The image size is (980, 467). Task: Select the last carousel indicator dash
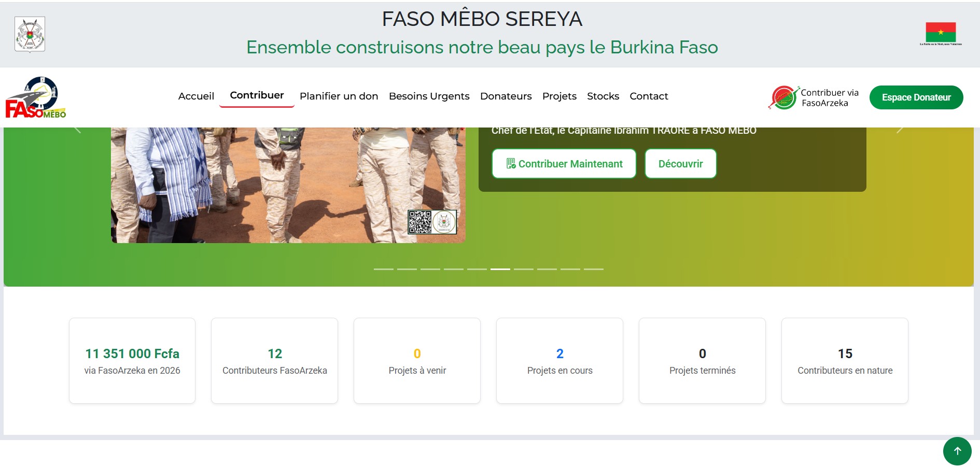[594, 269]
